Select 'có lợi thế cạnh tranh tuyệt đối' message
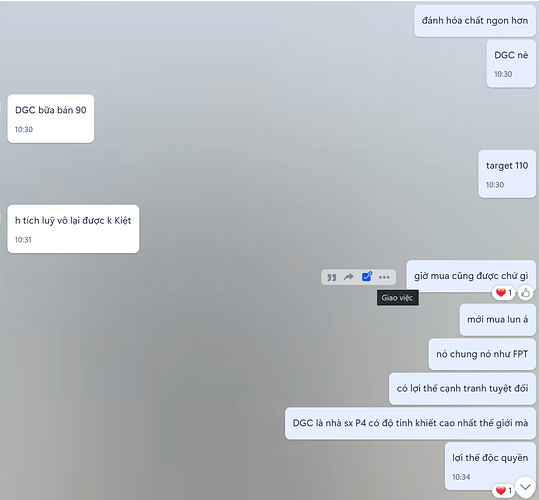This screenshot has height=500, width=539. (x=462, y=389)
